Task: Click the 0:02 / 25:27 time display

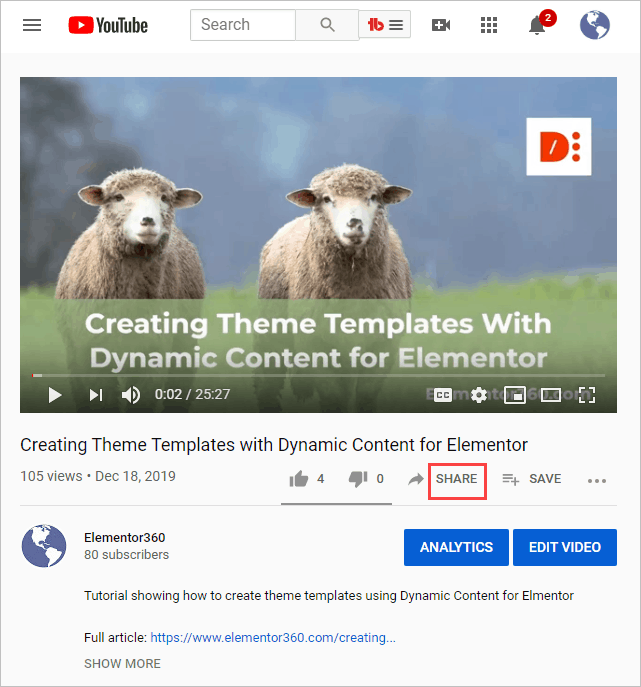Action: tap(192, 394)
